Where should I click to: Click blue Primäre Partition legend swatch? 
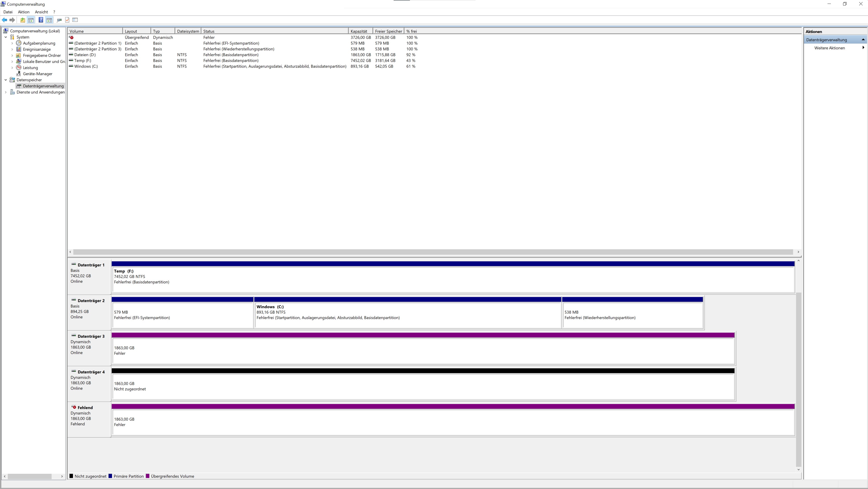[x=110, y=476]
